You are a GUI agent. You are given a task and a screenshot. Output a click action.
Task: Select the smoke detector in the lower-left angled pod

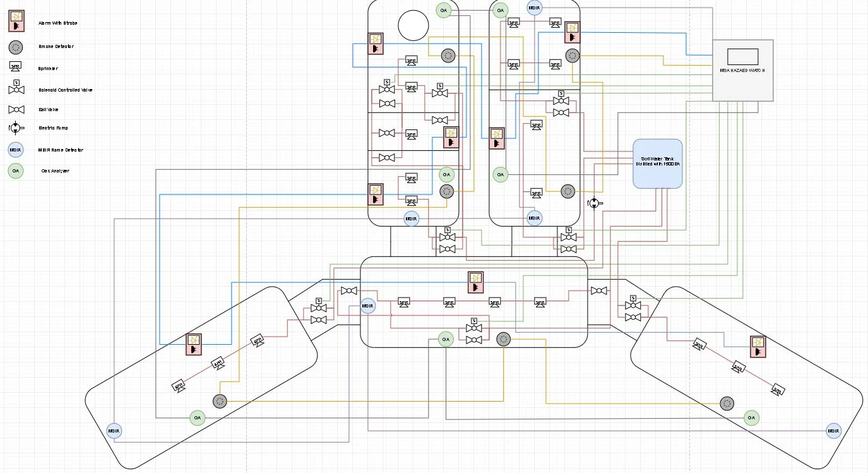click(220, 401)
